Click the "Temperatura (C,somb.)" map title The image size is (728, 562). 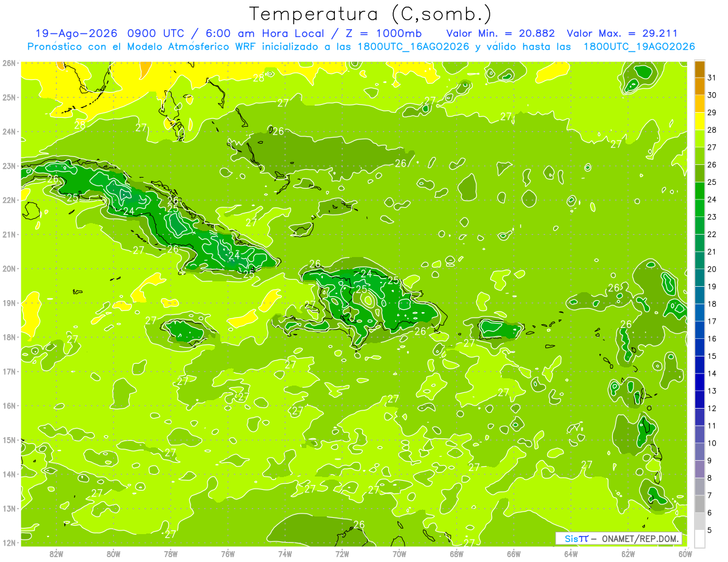tap(370, 15)
